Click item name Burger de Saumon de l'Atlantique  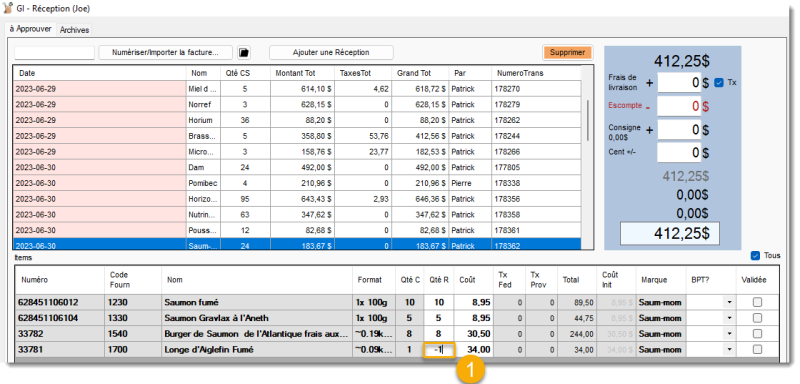point(256,334)
